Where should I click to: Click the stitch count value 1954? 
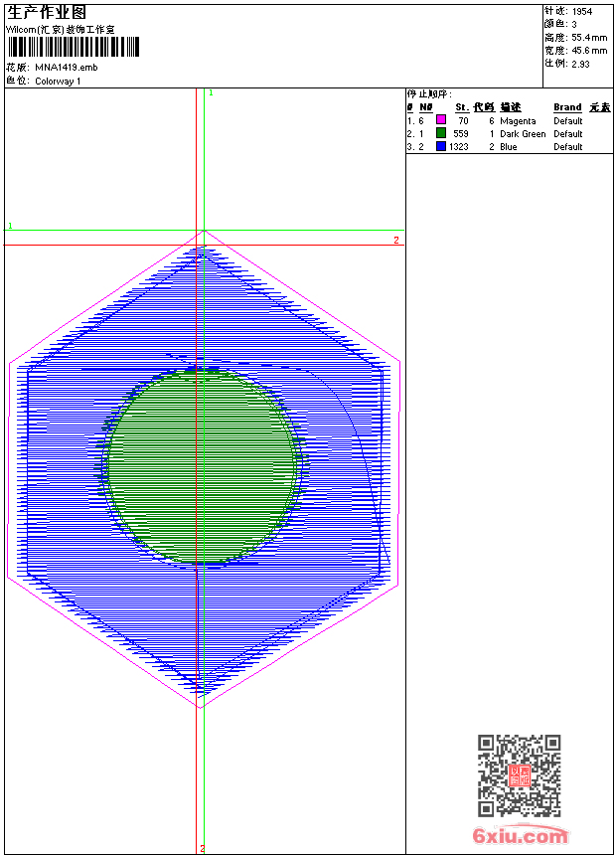[582, 11]
